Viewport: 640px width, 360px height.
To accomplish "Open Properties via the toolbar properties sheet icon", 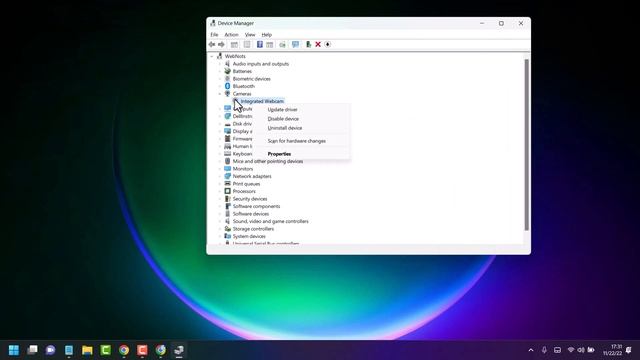I will pos(247,44).
